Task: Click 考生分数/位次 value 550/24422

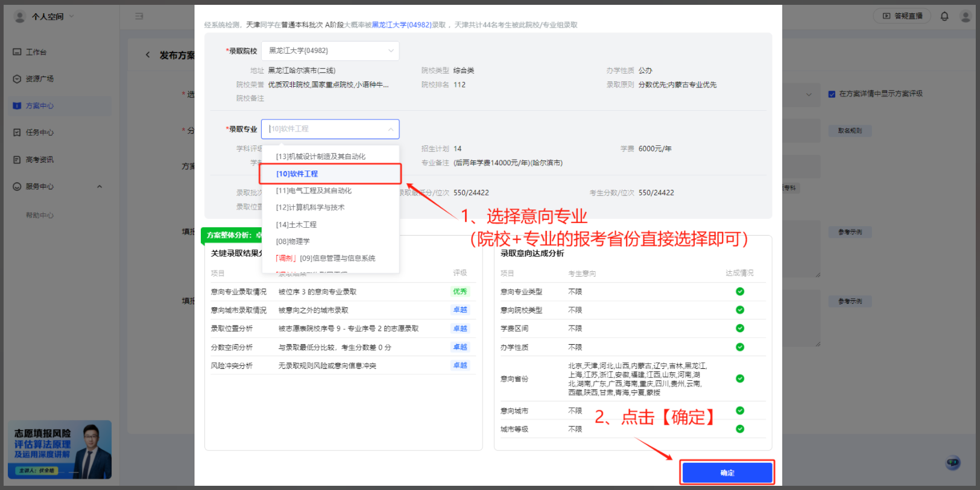Action: [656, 193]
